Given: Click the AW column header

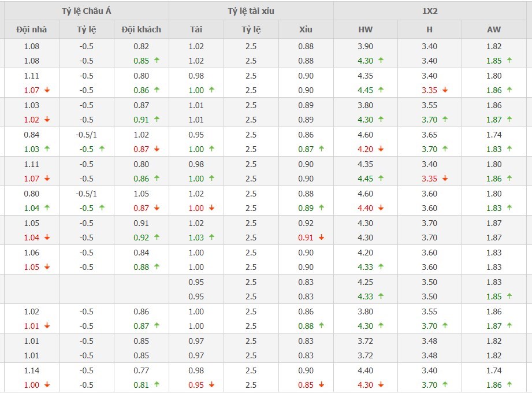Looking at the screenshot, I should pyautogui.click(x=494, y=29).
